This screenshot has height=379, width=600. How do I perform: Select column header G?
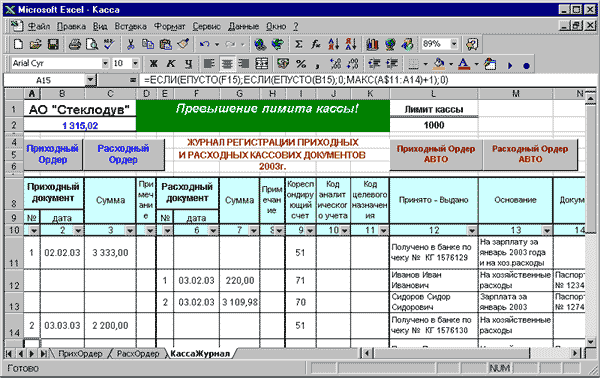240,94
